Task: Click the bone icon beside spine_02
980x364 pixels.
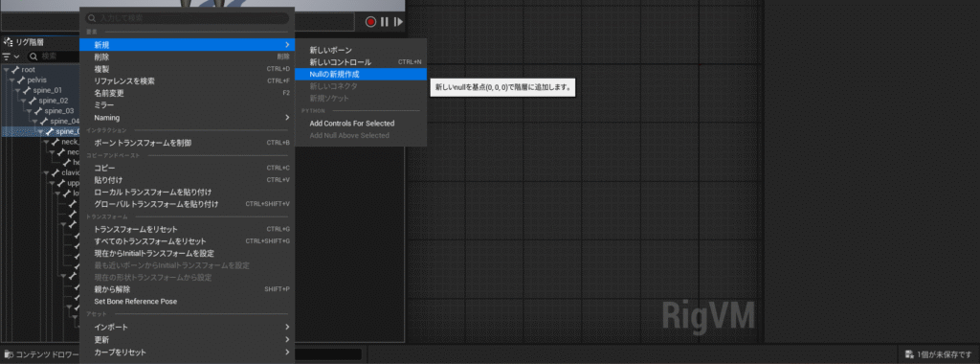Action: [x=33, y=101]
